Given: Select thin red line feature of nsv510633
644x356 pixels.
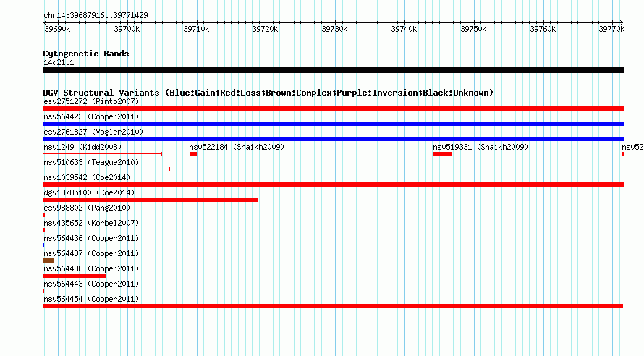Looking at the screenshot, I should click(106, 169).
